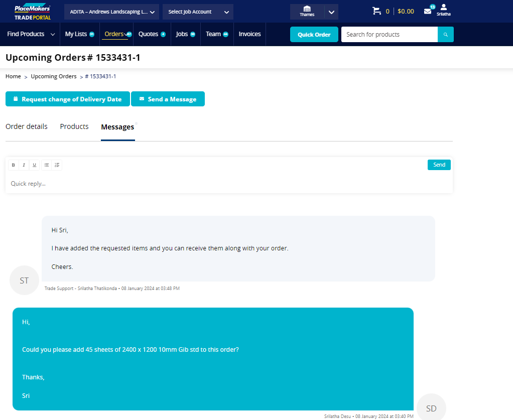The image size is (513, 420).
Task: Click Request change of Delivery Date
Action: click(x=67, y=99)
